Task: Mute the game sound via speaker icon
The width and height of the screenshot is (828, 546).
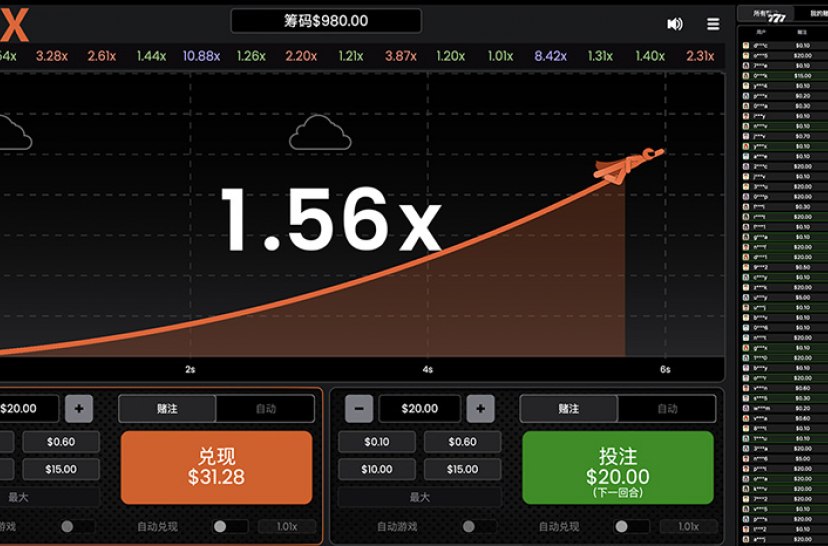Action: click(x=674, y=24)
